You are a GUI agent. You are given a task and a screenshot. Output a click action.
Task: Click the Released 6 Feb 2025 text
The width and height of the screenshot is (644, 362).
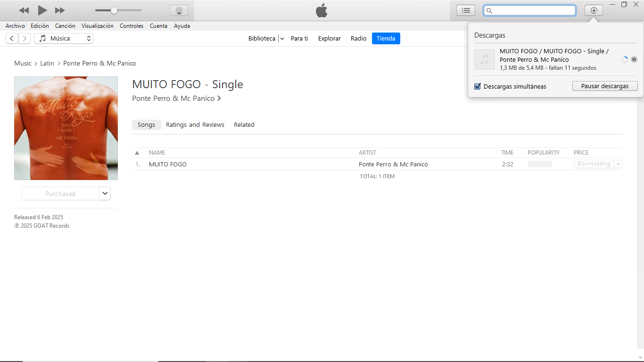[39, 217]
